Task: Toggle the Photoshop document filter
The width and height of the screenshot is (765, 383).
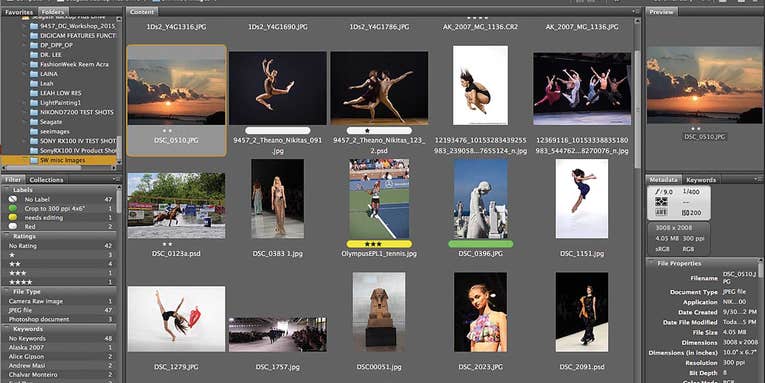Action: [60, 319]
